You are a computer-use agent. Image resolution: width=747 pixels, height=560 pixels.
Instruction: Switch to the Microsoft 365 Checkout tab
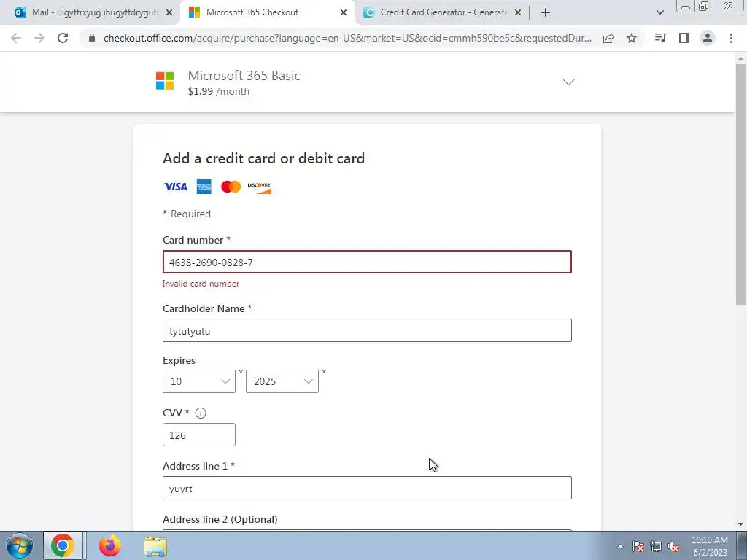(x=267, y=12)
